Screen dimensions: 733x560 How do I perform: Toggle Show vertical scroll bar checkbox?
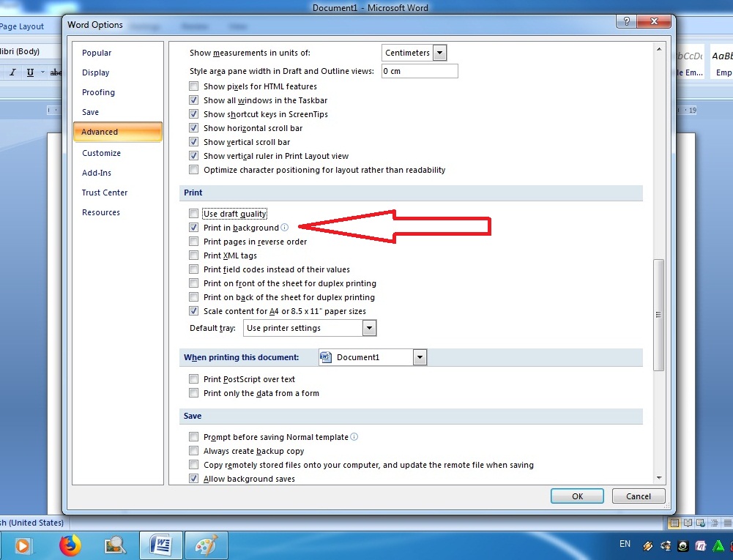pos(193,141)
